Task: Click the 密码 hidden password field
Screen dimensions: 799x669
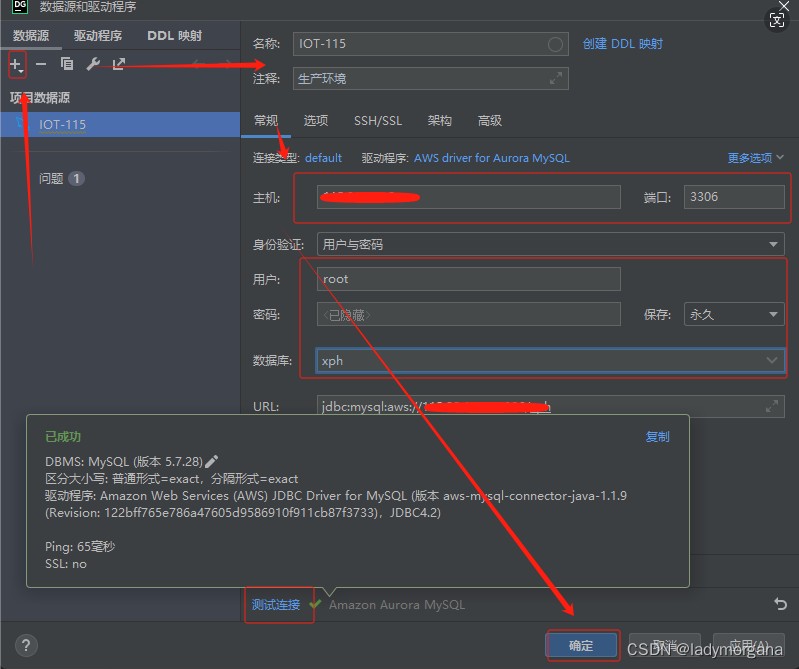Action: tap(468, 314)
